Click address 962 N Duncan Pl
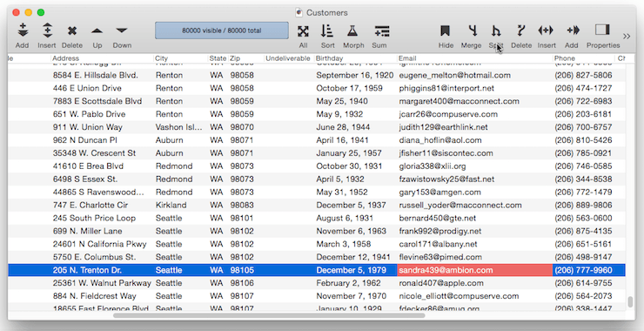Screen dimensions: 644x331 [x=85, y=140]
